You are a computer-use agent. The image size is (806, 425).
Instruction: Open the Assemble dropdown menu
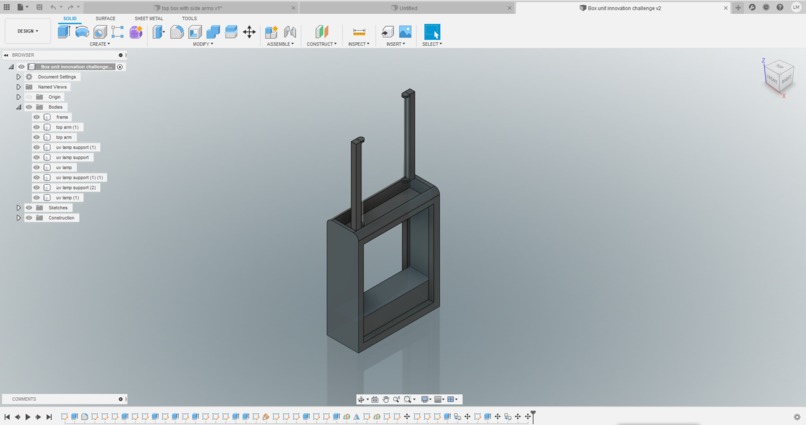tap(280, 44)
